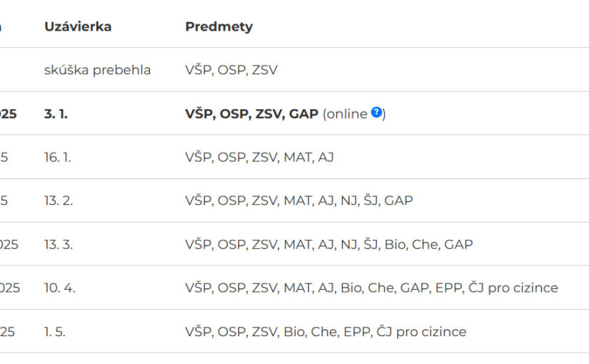Click the Predmety column header
Screen dimensions: 589x364
tap(219, 26)
